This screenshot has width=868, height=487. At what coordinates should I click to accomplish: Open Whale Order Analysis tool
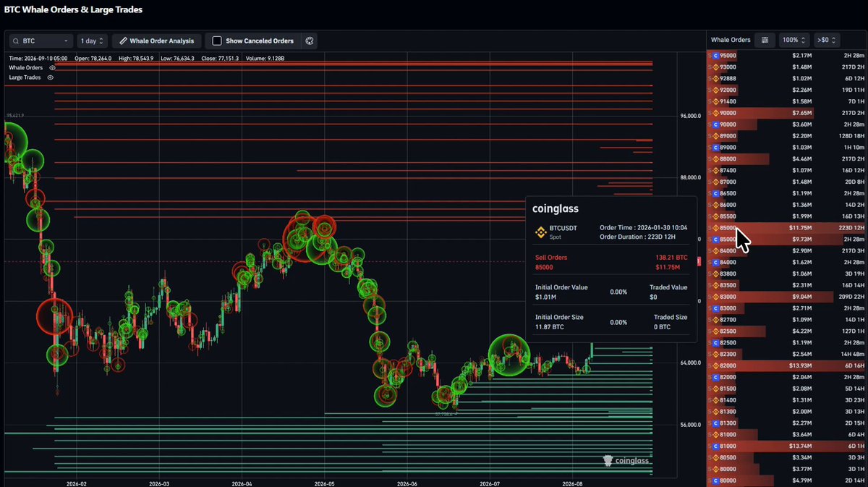coord(156,41)
